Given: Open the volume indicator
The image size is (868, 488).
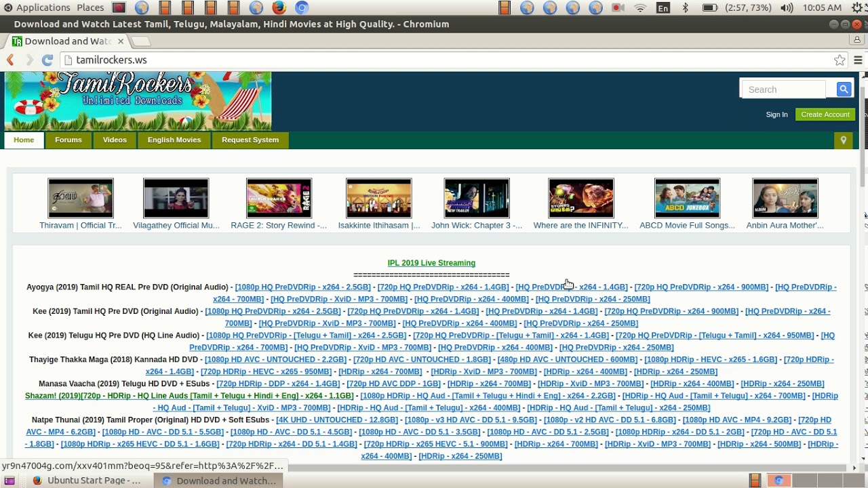Looking at the screenshot, I should (787, 7).
